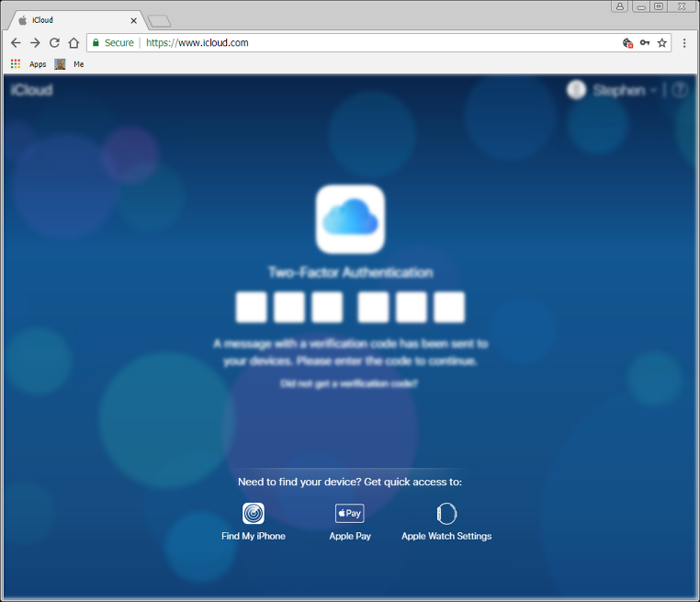Go forward with browser forward arrow
Screen dimensions: 700x602
[35, 43]
